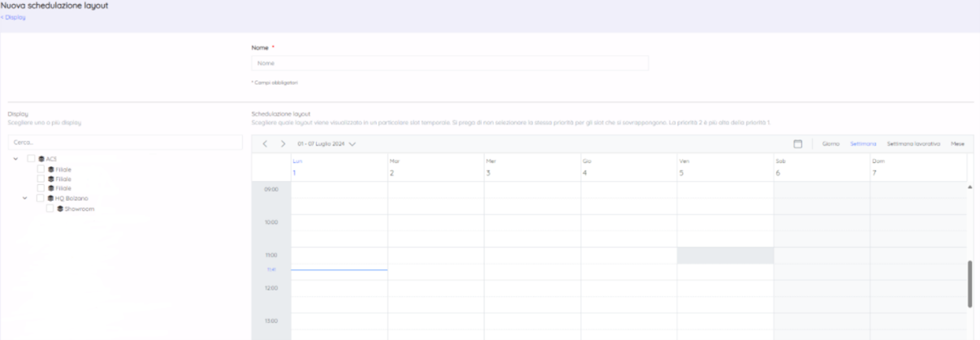Enable the Showroom checkbox
This screenshot has width=980, height=340.
pyautogui.click(x=50, y=208)
